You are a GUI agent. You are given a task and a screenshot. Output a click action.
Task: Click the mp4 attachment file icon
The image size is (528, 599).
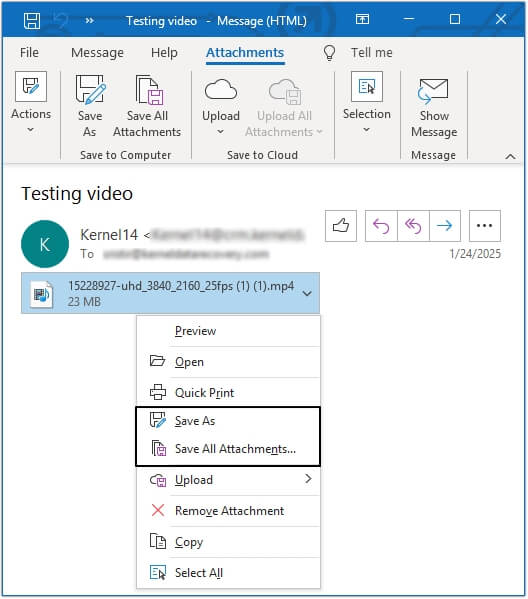click(41, 294)
